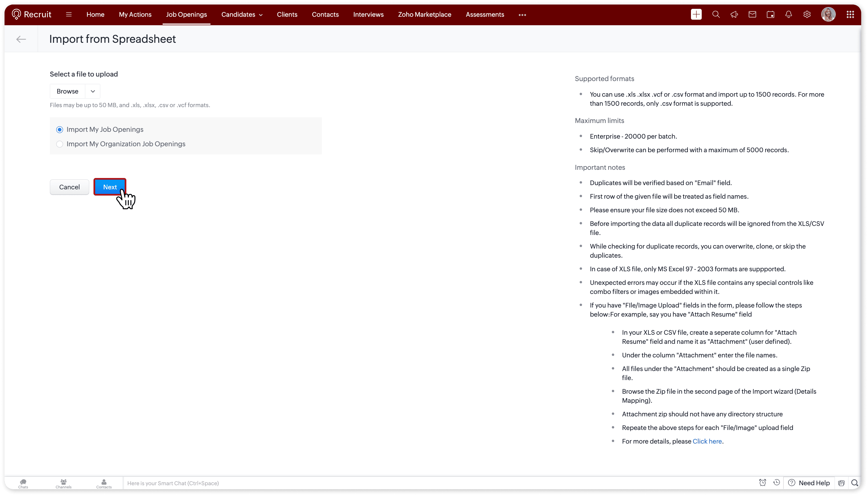The image size is (868, 496).
Task: Open the mail envelope icon
Action: coord(752,15)
